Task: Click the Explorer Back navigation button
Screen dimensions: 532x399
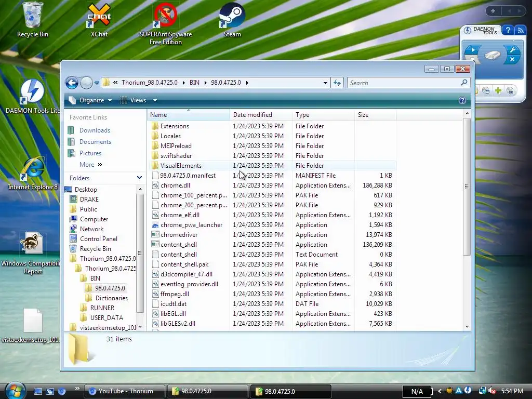Action: [x=72, y=83]
